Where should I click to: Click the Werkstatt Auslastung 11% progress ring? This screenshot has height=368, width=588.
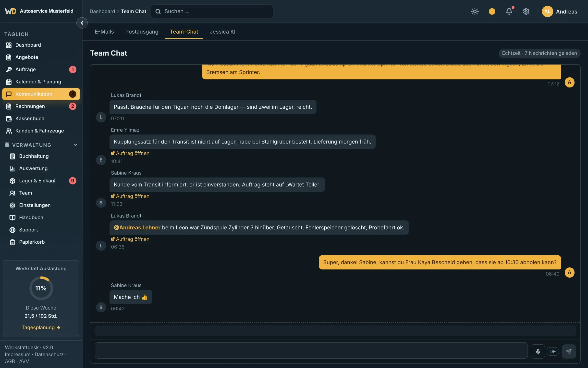tap(41, 288)
